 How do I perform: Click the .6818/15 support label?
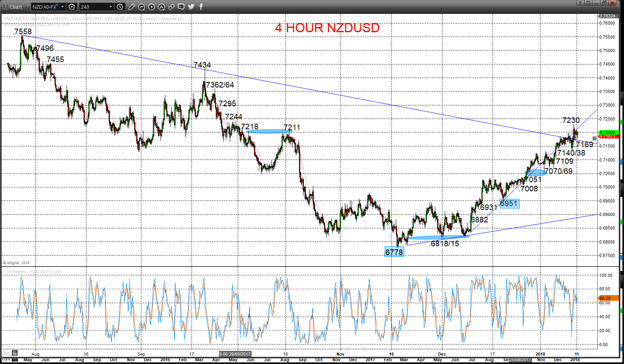click(444, 243)
